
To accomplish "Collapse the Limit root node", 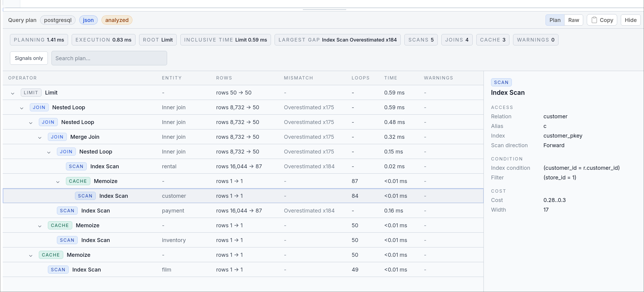I will point(13,93).
